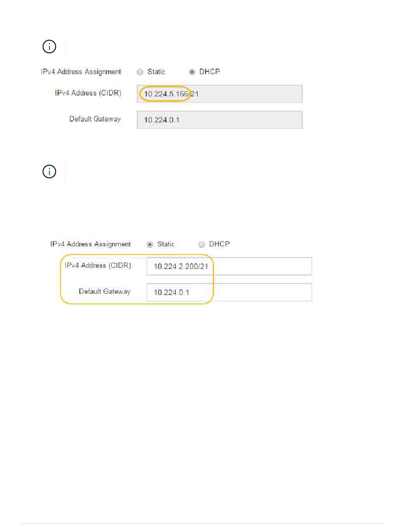Select DHCP radio in Static-selected form

[202, 245]
